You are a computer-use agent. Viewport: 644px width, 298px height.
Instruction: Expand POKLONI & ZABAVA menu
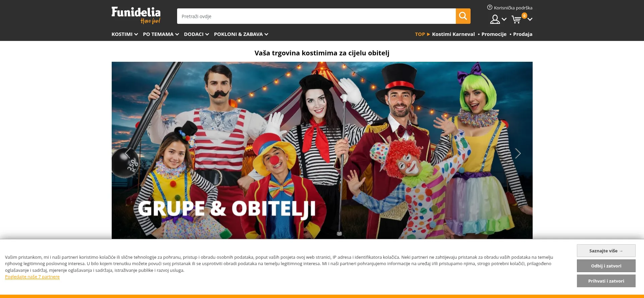pos(241,34)
